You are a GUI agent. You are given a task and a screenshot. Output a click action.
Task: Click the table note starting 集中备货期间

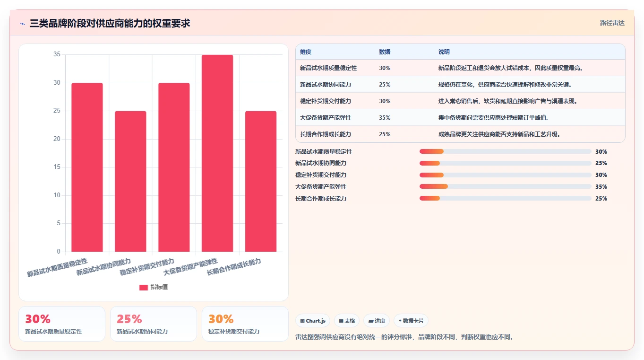(x=494, y=118)
